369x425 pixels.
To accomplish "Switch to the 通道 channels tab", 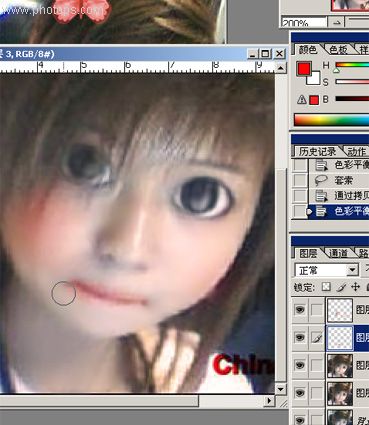I will [x=338, y=253].
